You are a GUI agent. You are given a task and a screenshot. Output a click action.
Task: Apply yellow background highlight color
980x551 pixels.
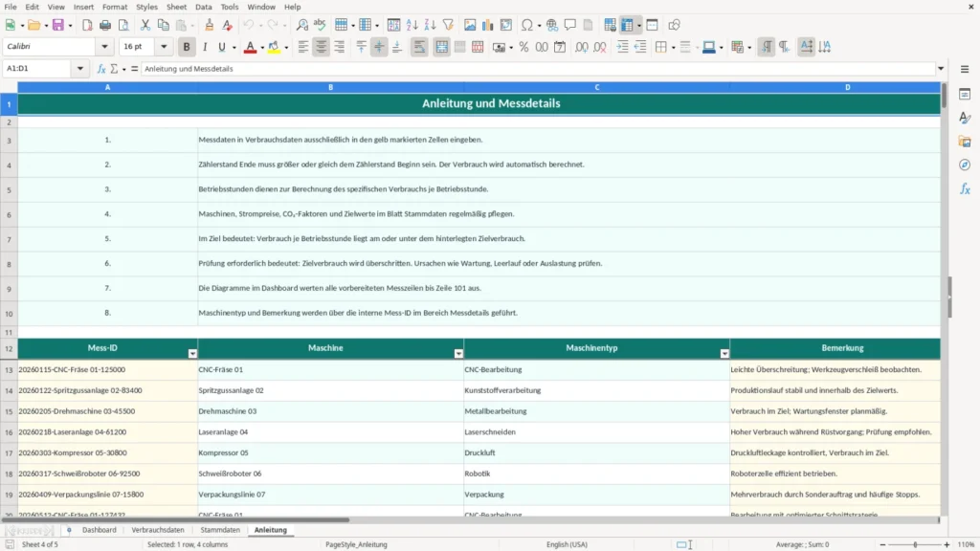[274, 47]
